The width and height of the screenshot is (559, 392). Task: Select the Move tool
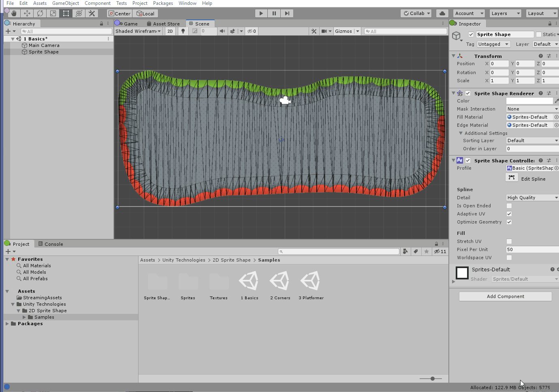click(x=27, y=13)
